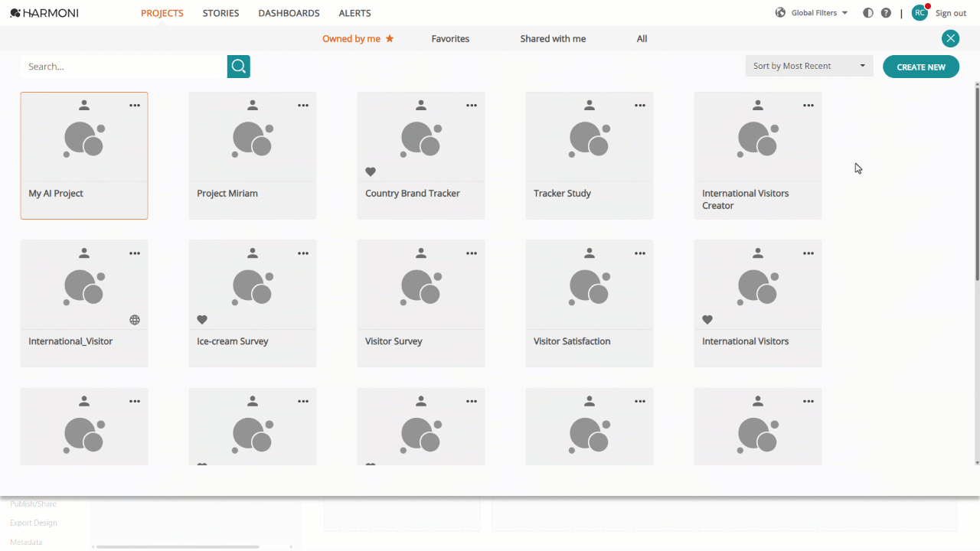980x551 pixels.
Task: Open the STORIES menu
Action: click(x=220, y=13)
